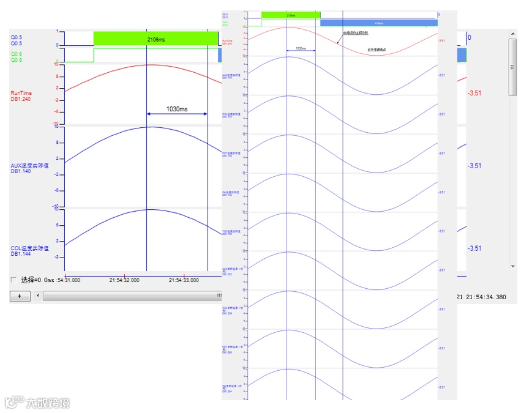Select the small RunTime DB1.240 label in the overlay
This screenshot has width=532, height=413.
[x=227, y=42]
